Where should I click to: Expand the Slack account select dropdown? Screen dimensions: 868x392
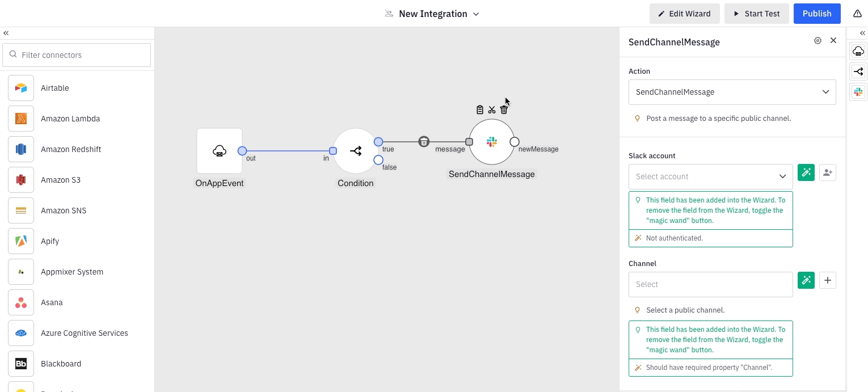click(710, 176)
